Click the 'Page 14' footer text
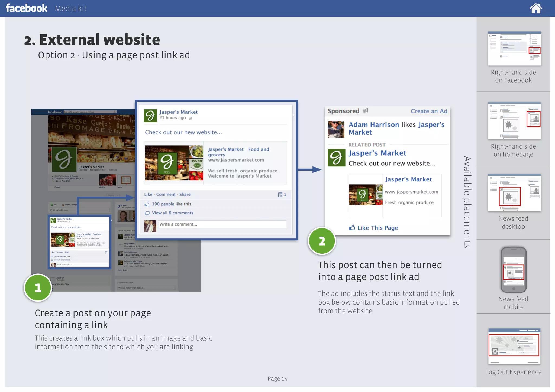 (277, 379)
